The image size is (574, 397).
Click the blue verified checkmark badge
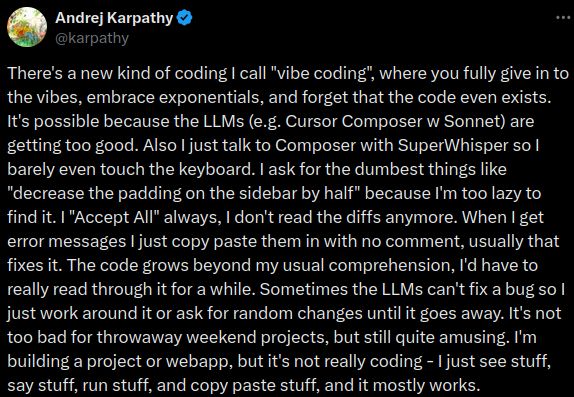tap(184, 18)
